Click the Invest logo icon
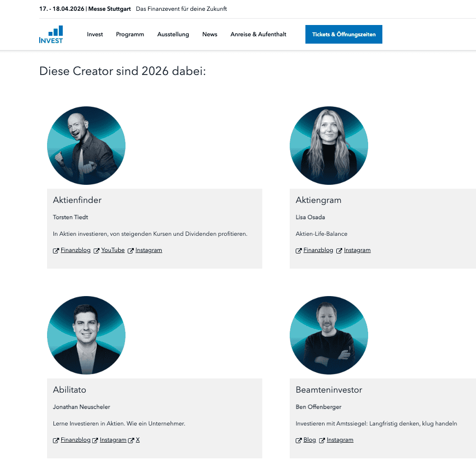 coord(51,34)
